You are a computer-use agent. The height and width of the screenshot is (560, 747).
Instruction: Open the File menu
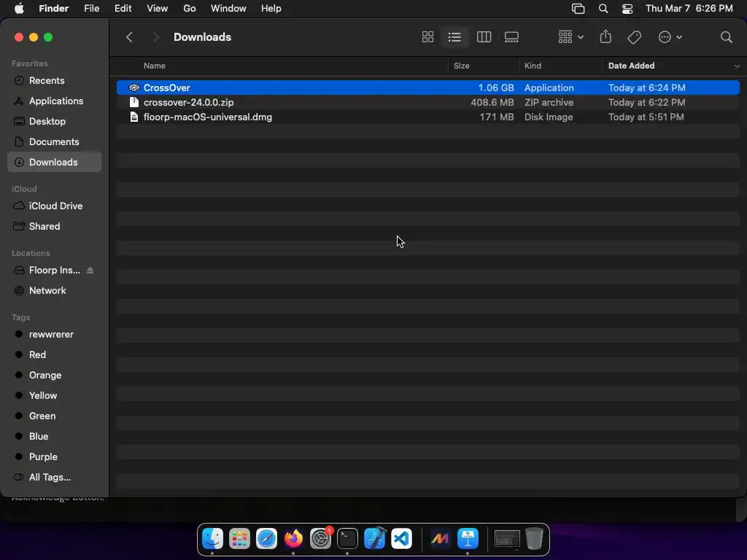[91, 9]
